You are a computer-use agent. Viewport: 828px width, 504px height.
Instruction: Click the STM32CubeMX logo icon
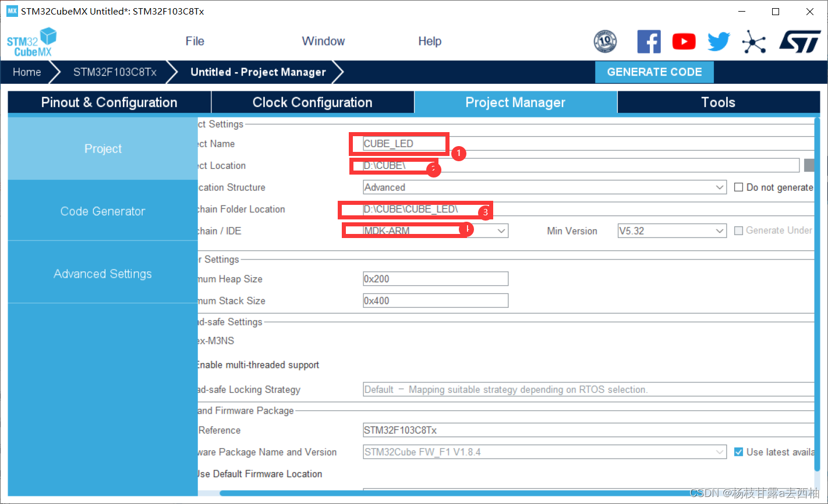(x=31, y=42)
